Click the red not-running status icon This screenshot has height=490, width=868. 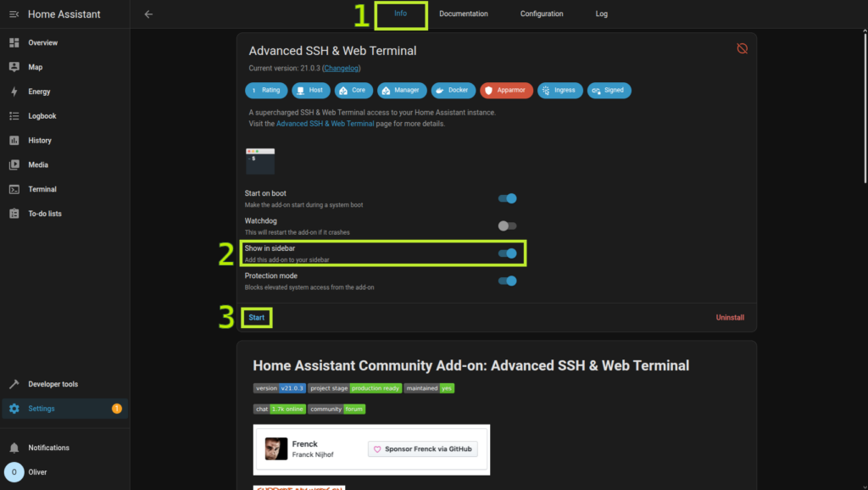(742, 48)
